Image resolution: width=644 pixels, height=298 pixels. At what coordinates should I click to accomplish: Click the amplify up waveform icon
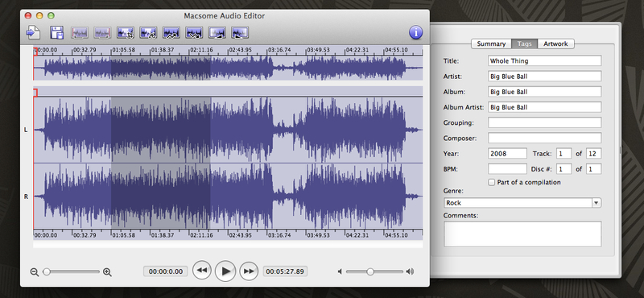pyautogui.click(x=171, y=33)
